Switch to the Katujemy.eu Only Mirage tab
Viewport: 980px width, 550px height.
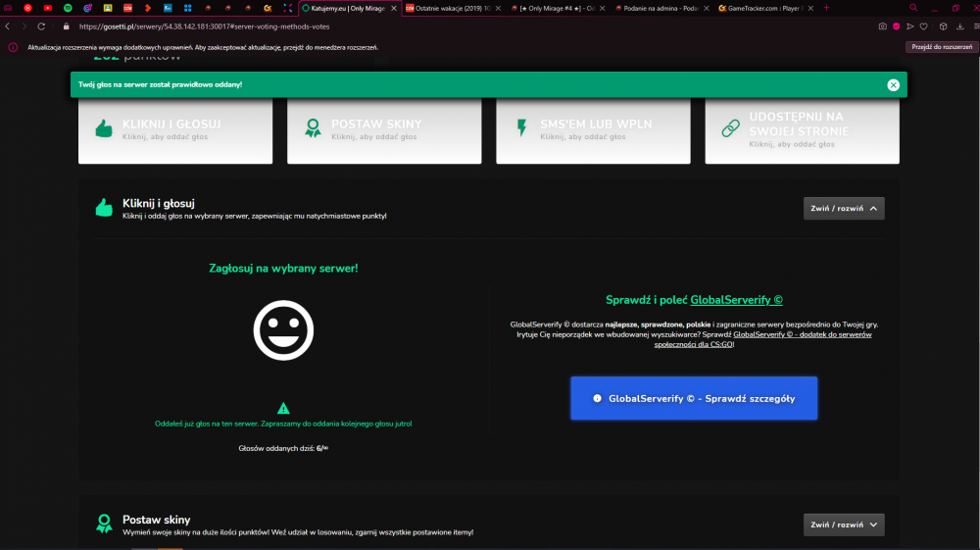(x=348, y=8)
